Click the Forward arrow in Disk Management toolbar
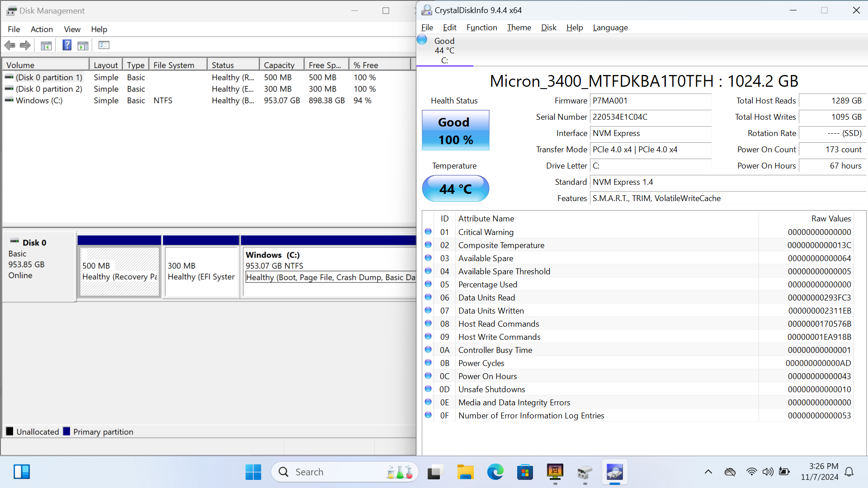 click(25, 45)
